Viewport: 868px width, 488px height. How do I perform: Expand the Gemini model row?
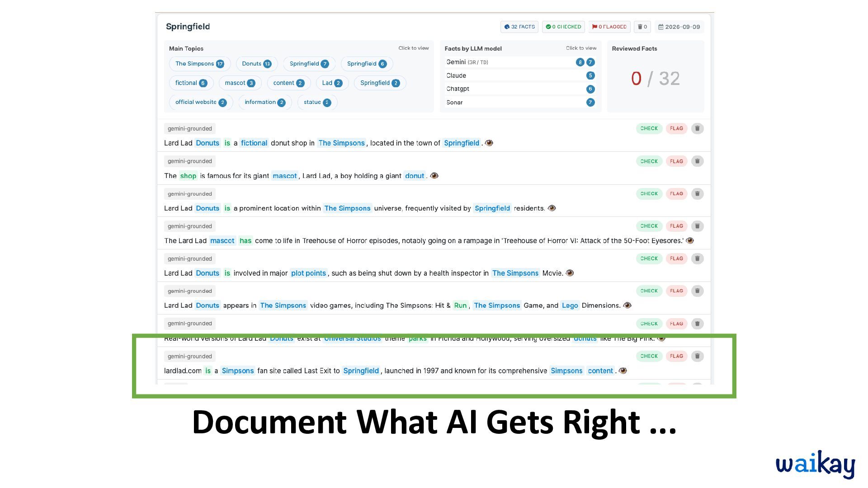tap(520, 62)
